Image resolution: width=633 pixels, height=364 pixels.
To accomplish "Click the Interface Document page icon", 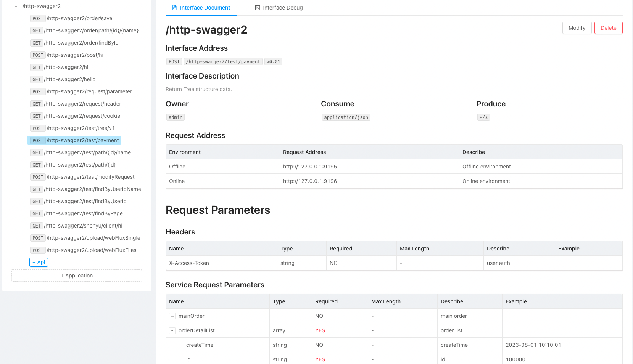I will point(174,8).
